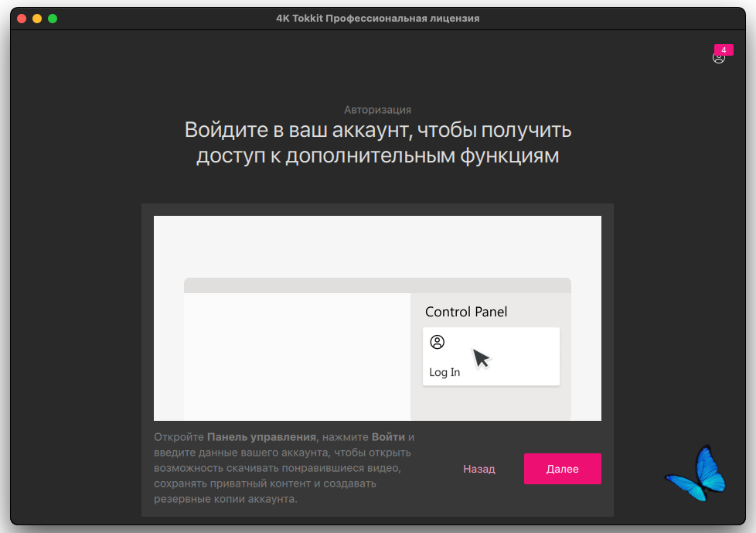The width and height of the screenshot is (756, 533).
Task: Click the 'Войдите в ваш аккаунт' headline
Action: 377,143
